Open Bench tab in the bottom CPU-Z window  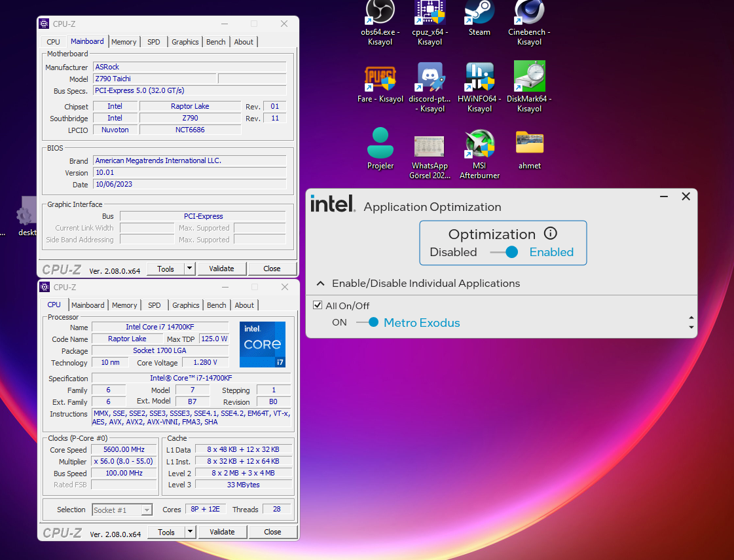pyautogui.click(x=216, y=305)
